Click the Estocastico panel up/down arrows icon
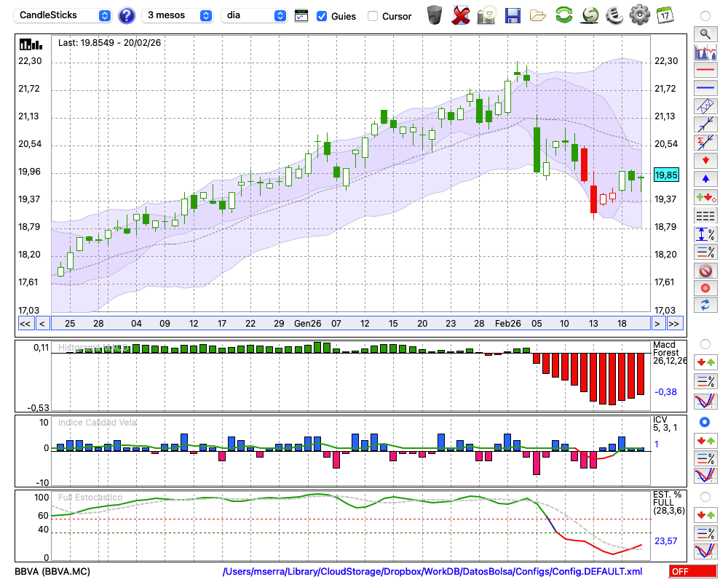 pos(705,515)
